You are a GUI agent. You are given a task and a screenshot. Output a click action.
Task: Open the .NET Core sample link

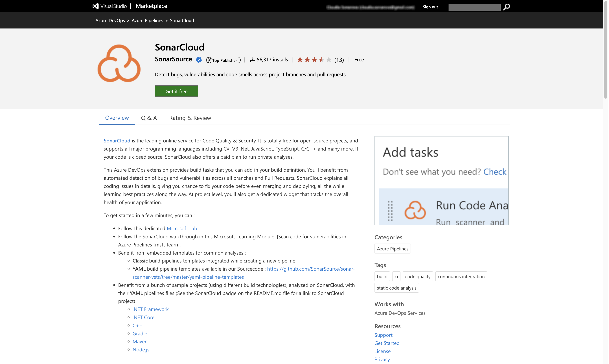pyautogui.click(x=144, y=317)
